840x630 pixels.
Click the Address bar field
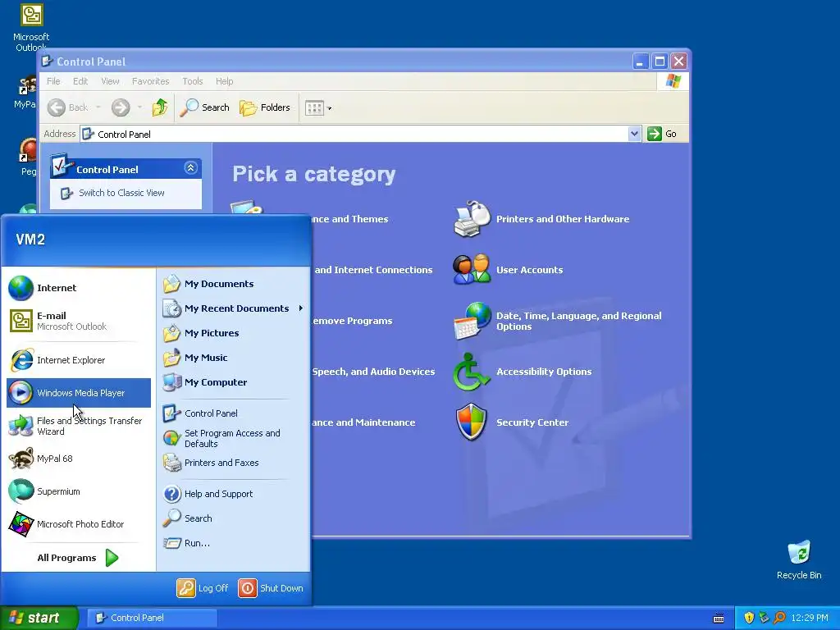pos(354,134)
